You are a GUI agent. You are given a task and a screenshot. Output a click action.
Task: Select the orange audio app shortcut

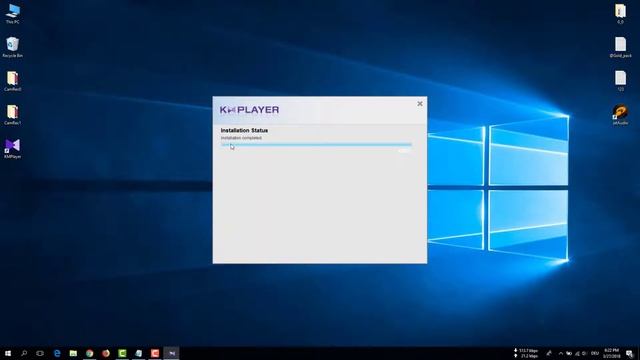point(620,115)
